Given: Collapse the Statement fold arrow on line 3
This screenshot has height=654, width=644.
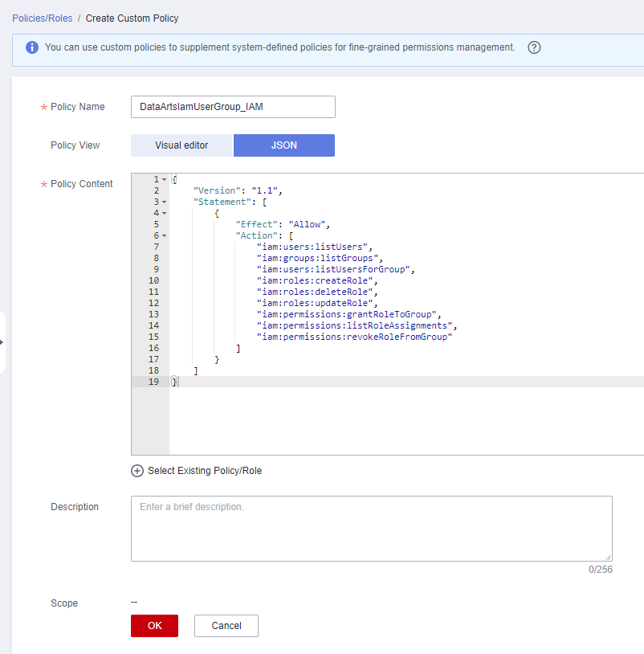Looking at the screenshot, I should coord(165,202).
